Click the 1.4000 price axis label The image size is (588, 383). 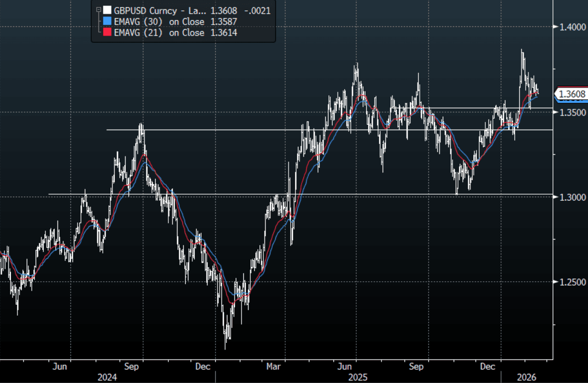571,27
